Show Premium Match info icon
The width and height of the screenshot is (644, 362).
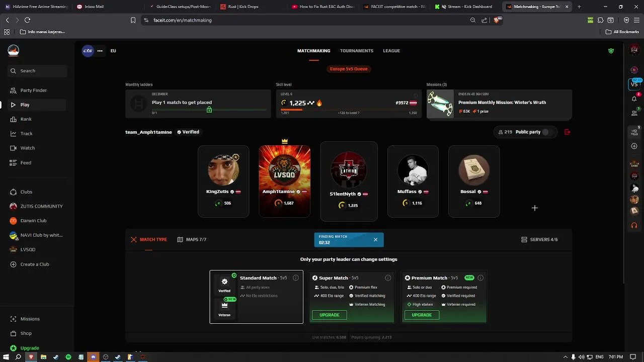(x=480, y=278)
